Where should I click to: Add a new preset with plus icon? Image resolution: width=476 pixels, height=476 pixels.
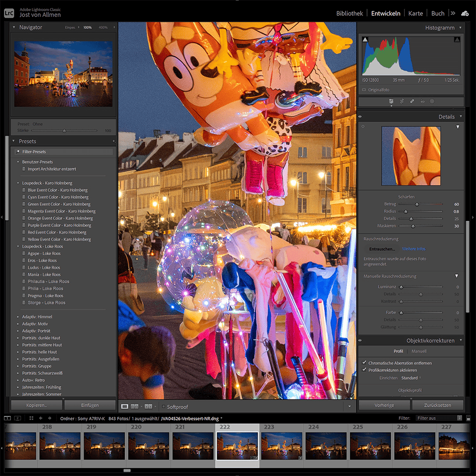pos(114,141)
